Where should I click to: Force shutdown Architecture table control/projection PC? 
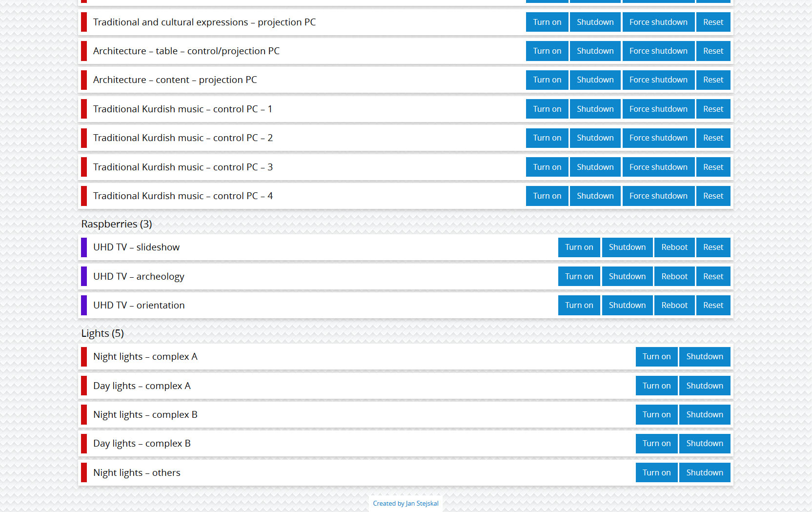point(658,51)
